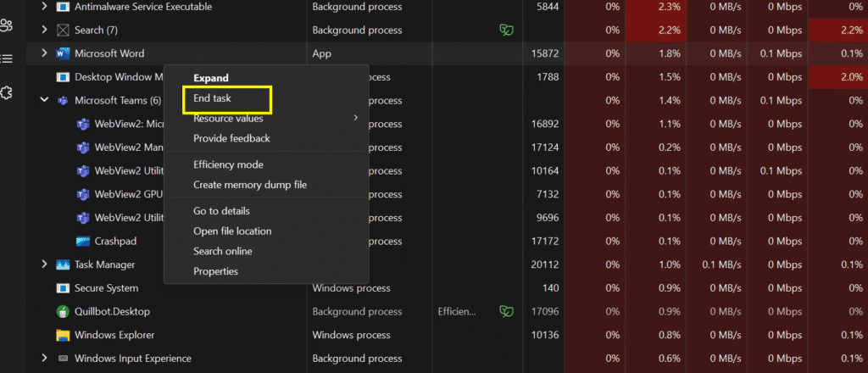Click the Desktop Window Manager process icon
The image size is (868, 373).
(63, 77)
